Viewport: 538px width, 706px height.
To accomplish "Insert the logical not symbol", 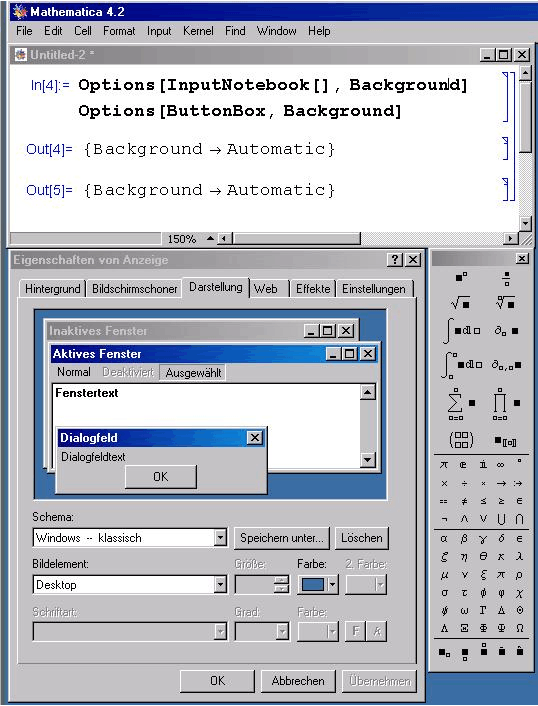I will [x=444, y=520].
